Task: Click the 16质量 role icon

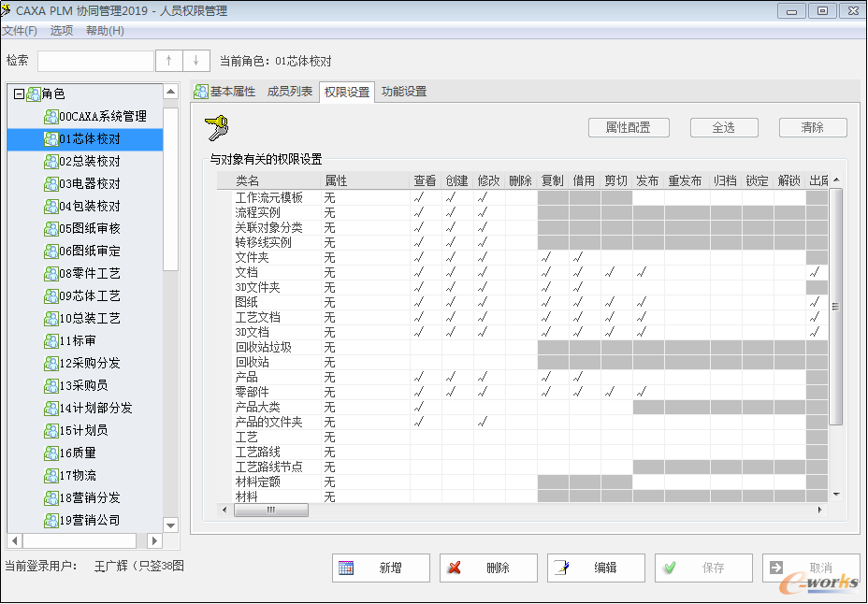Action: coord(51,453)
